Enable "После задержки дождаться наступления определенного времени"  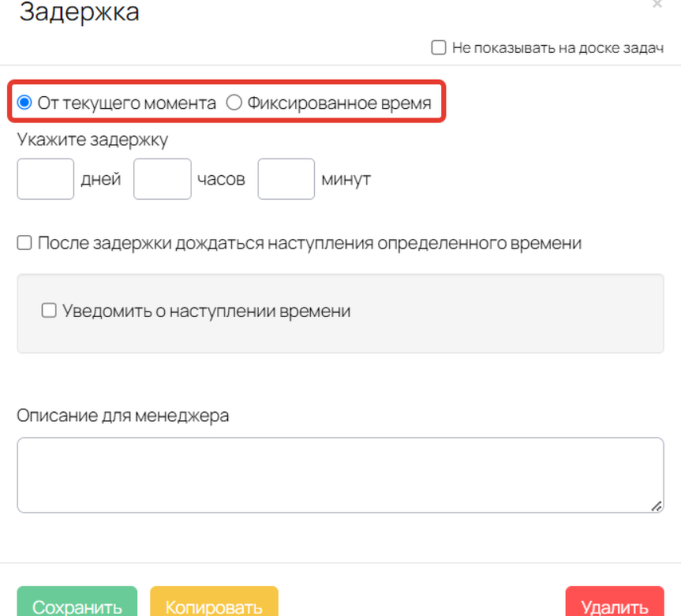tap(24, 243)
